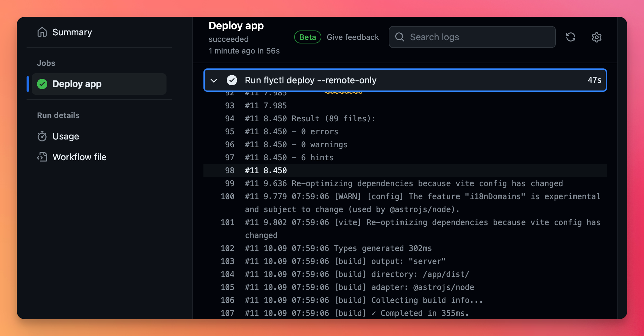Click the Workflow file code icon

pyautogui.click(x=42, y=157)
